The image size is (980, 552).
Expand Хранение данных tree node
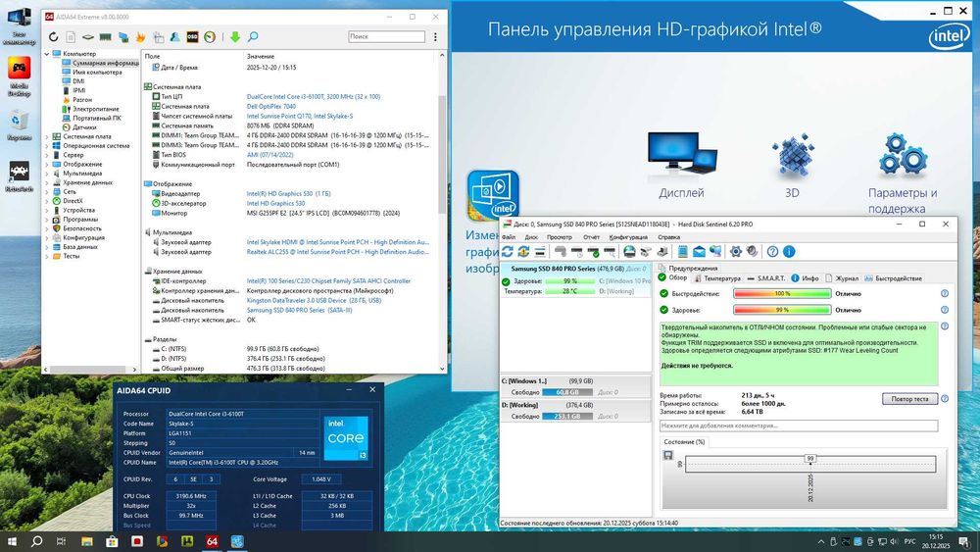47,182
